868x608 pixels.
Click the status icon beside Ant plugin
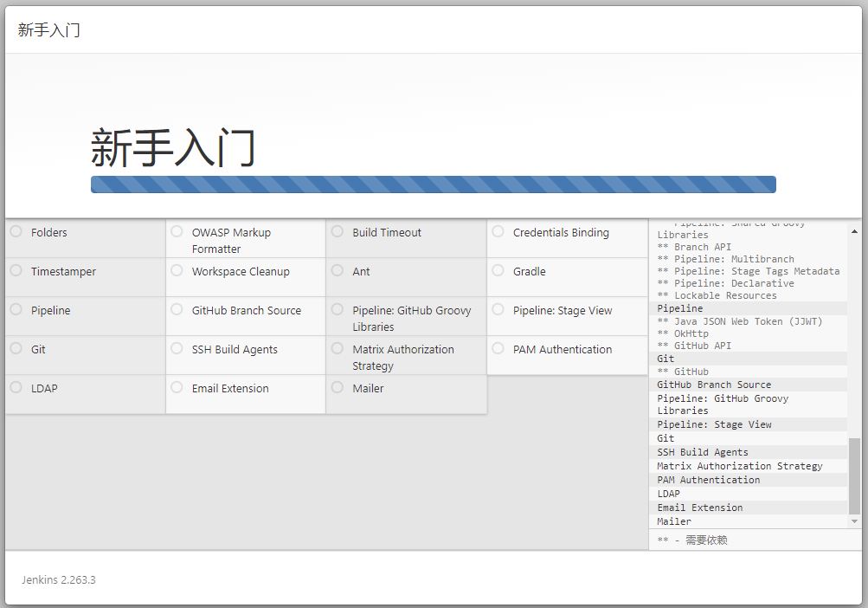(337, 270)
